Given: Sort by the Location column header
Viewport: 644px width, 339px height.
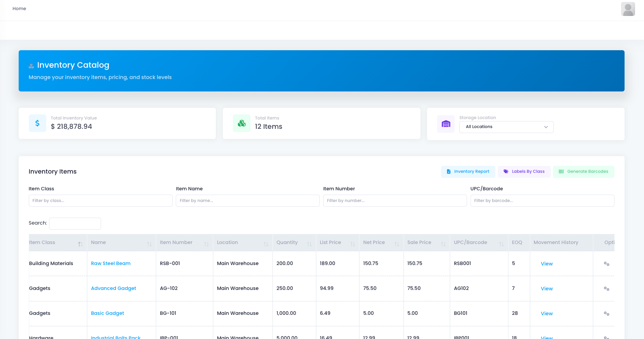Looking at the screenshot, I should click(242, 242).
